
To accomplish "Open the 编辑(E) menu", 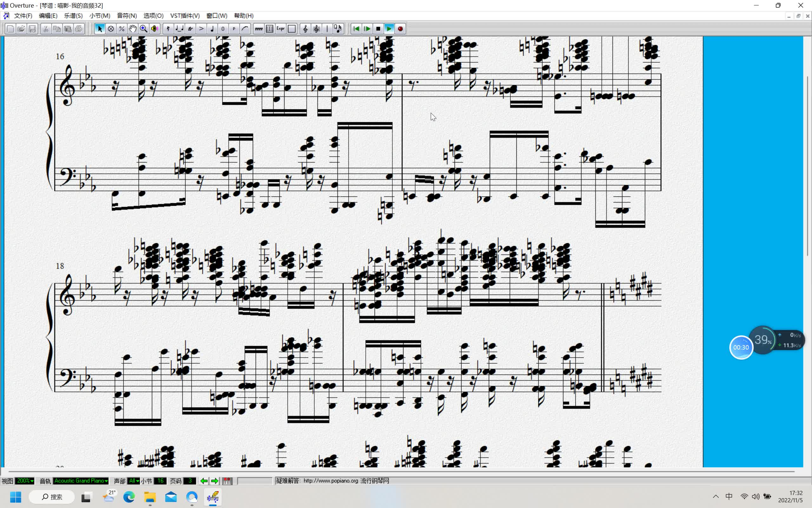I will pos(48,16).
